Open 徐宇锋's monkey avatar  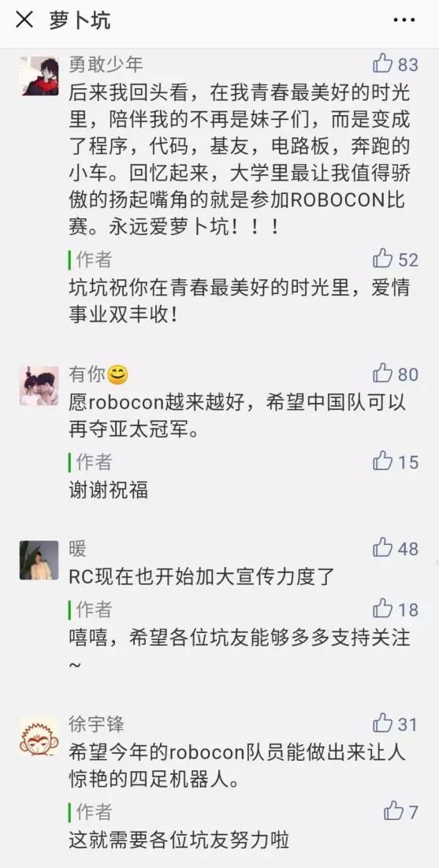(39, 736)
